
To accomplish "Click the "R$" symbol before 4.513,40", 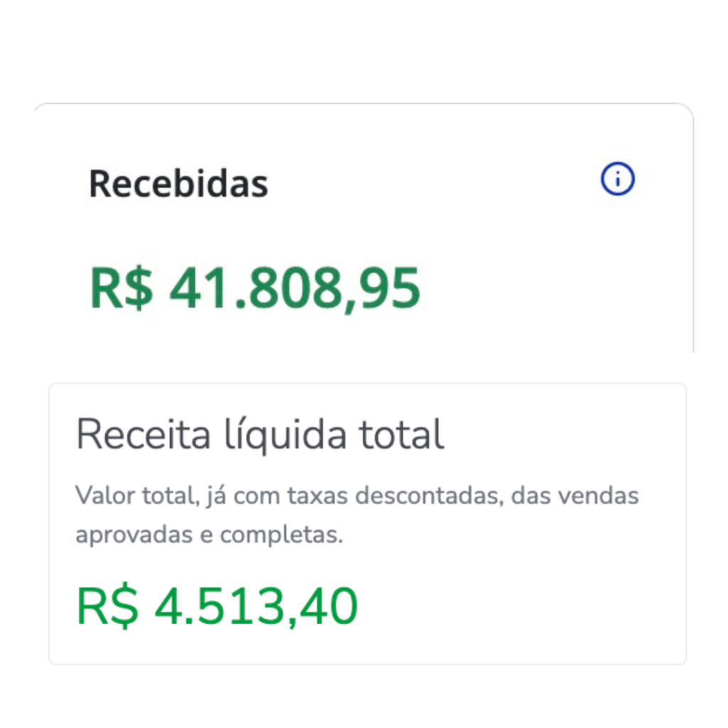I will [x=107, y=606].
